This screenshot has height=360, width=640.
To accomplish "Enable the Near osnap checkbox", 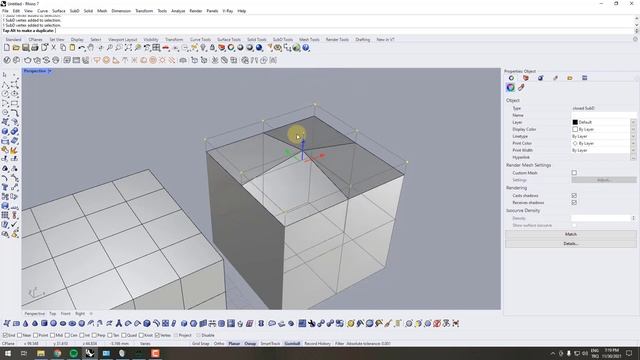I will (20, 335).
